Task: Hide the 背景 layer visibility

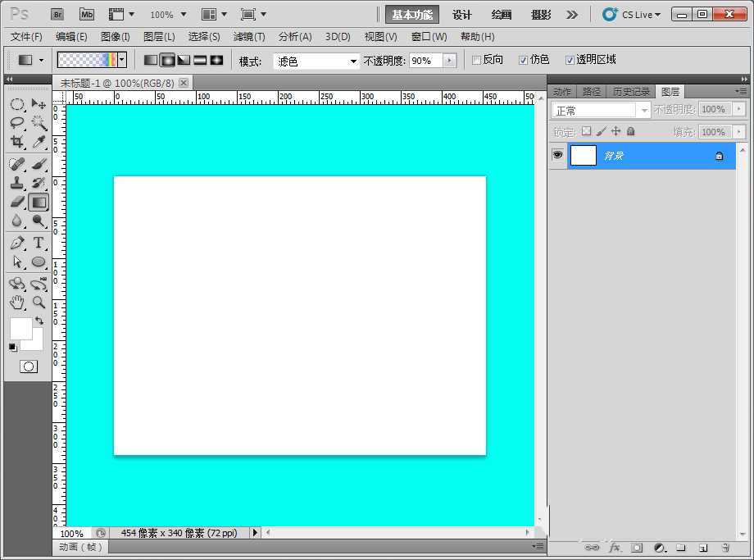Action: pos(558,156)
